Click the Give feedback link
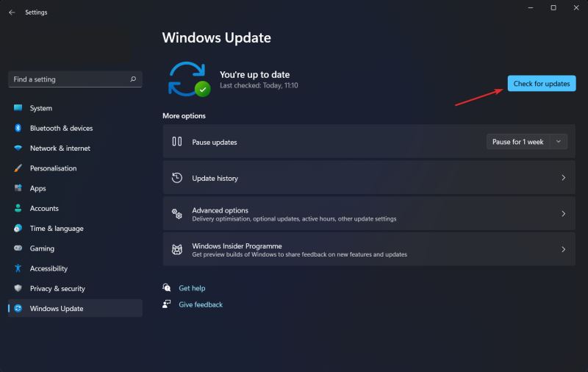The image size is (588, 372). tap(201, 304)
